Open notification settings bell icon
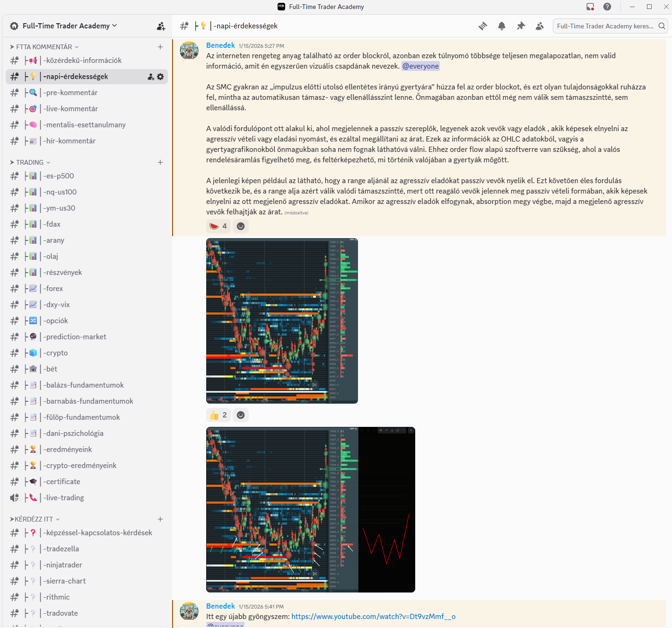672x628 pixels. coord(502,26)
